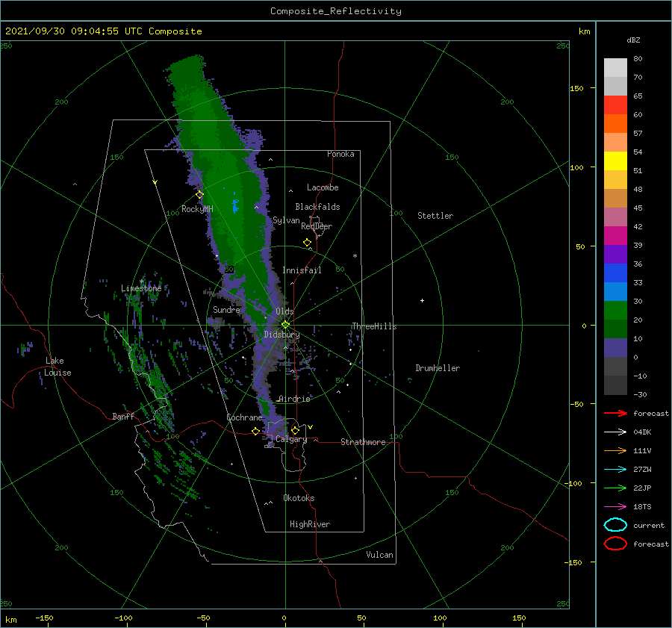672x628 pixels.
Task: Click white asterisk marker east of Innisfail
Action: click(x=355, y=256)
